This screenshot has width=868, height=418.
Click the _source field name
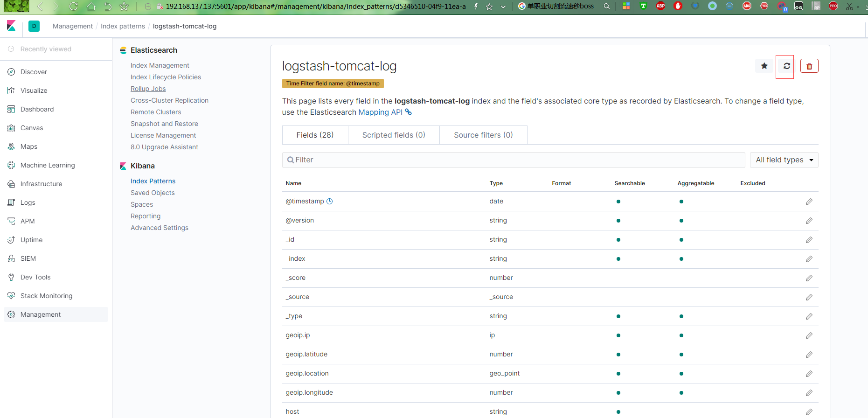[x=298, y=297]
